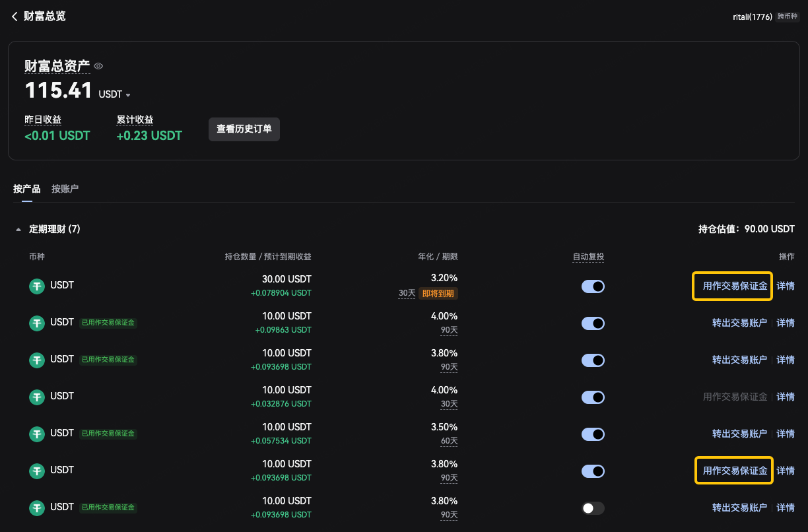808x532 pixels.
Task: Collapse the 定期理财 (7) section
Action: coord(18,229)
